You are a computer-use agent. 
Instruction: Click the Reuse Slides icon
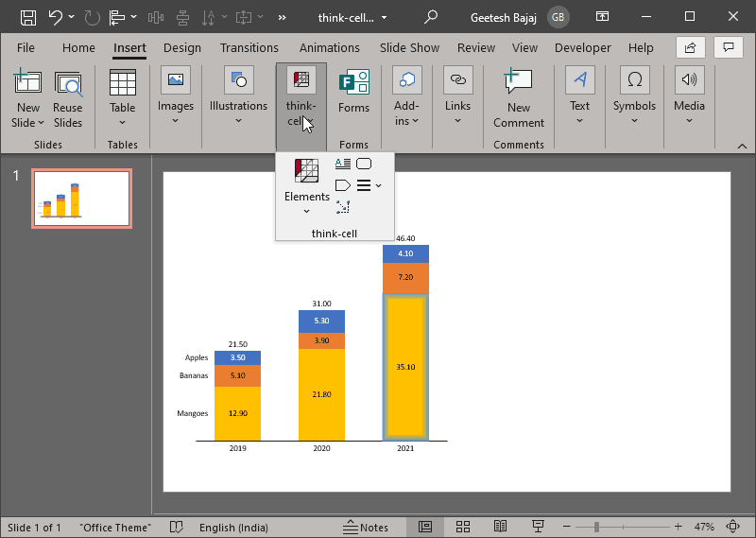pyautogui.click(x=68, y=97)
